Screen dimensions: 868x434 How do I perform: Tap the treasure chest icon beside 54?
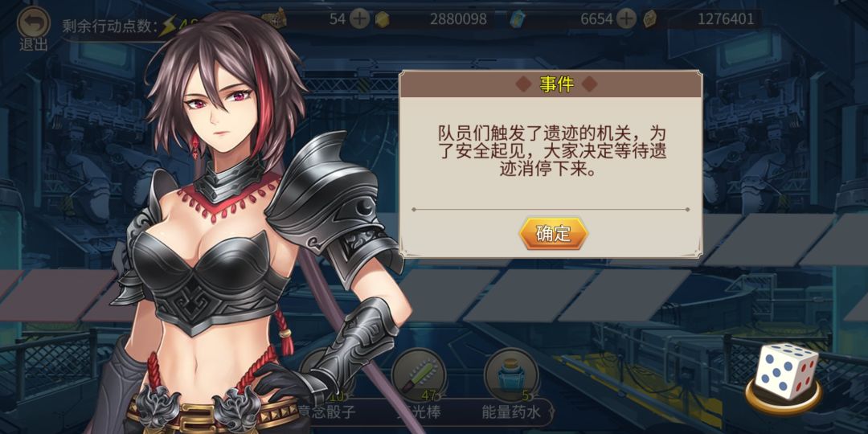(276, 18)
